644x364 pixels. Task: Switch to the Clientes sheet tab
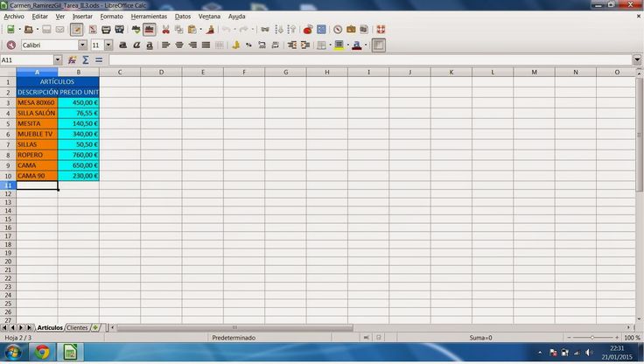point(77,327)
